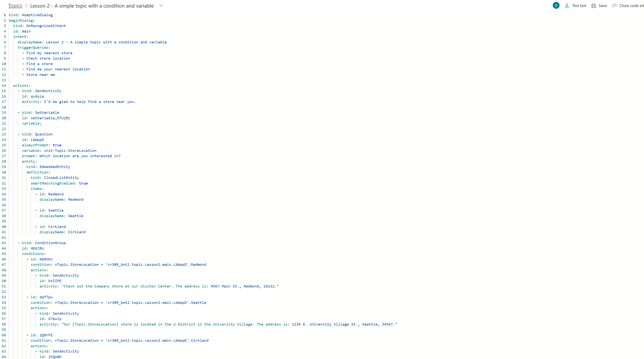Click the Test bot icon to open
The height and width of the screenshot is (359, 644).
(566, 6)
